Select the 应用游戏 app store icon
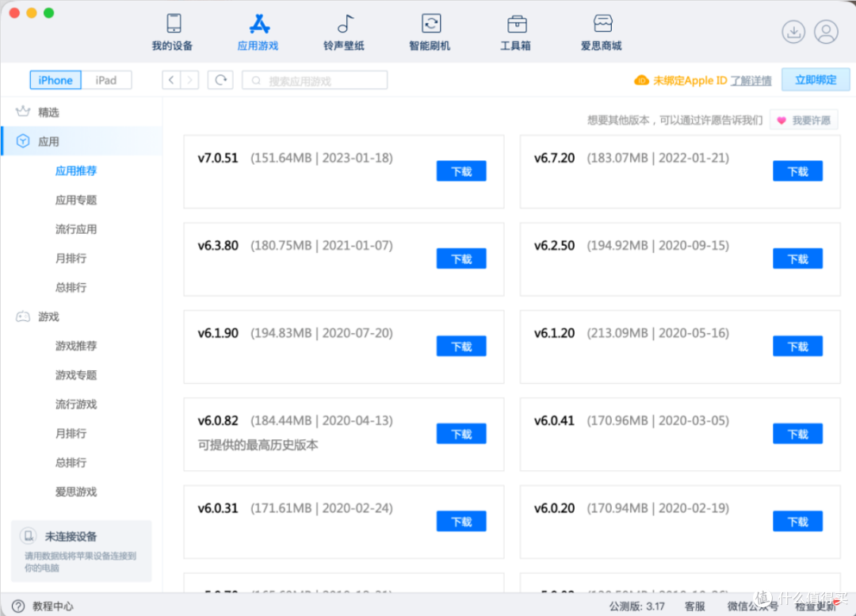856x616 pixels. pos(259,24)
